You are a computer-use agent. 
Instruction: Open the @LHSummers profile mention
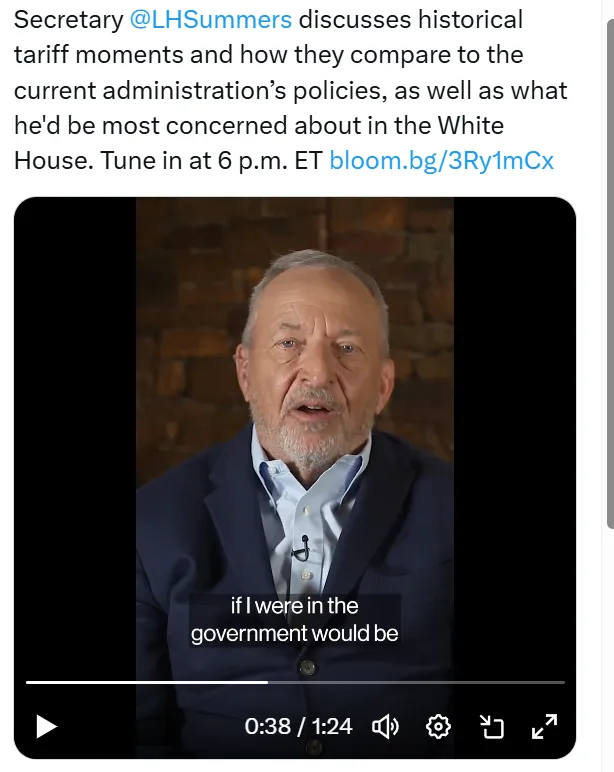211,19
